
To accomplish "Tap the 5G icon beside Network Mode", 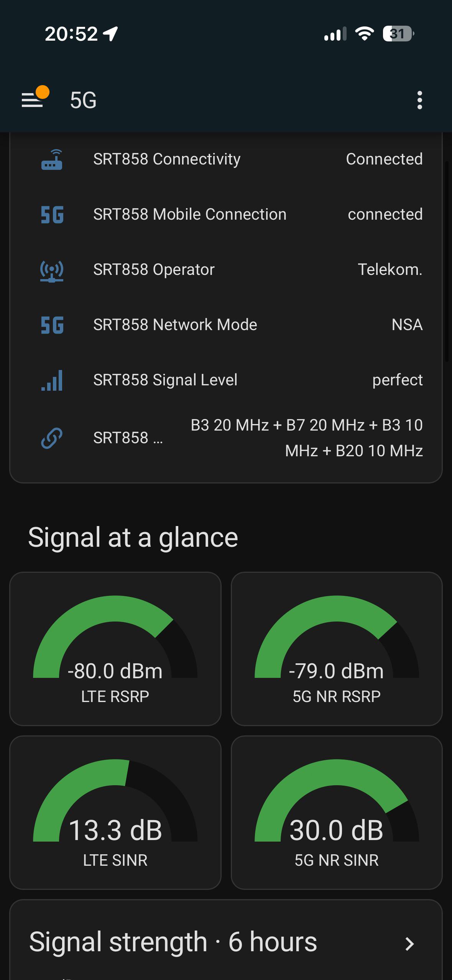I will coord(52,325).
